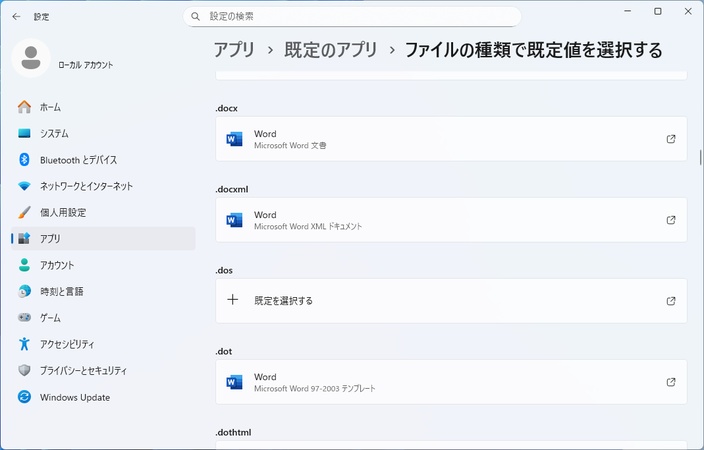Viewport: 704px width, 450px height.
Task: Click the アプリ sidebar icon
Action: coord(24,238)
